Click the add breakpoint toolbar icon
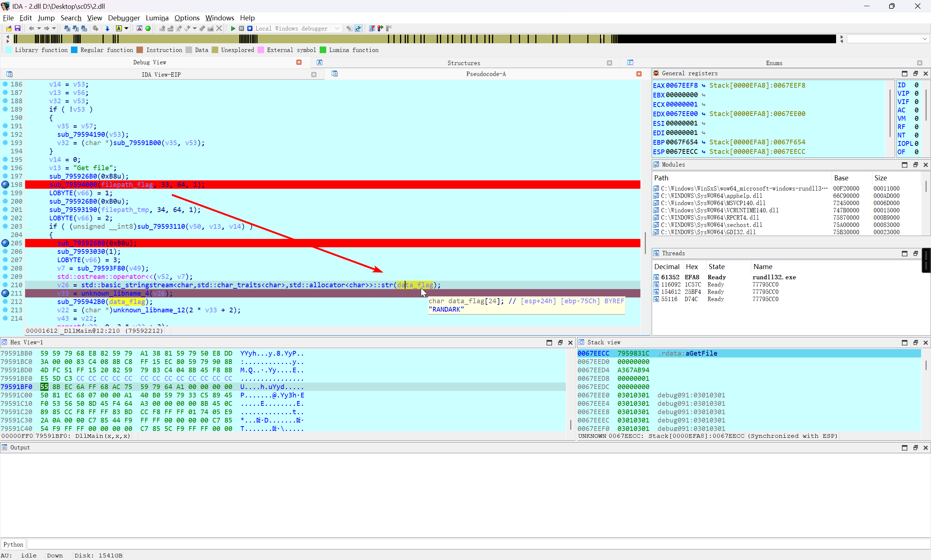 point(380,28)
